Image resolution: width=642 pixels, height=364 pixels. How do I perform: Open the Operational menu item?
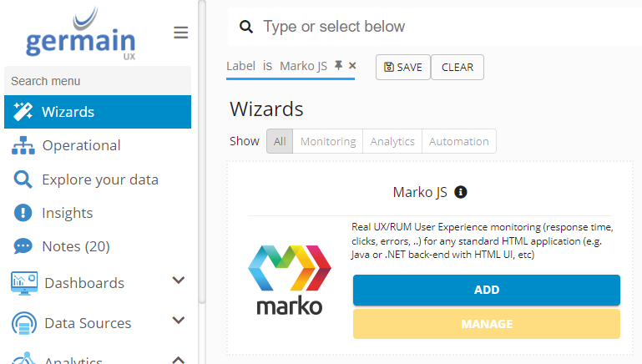pos(81,145)
